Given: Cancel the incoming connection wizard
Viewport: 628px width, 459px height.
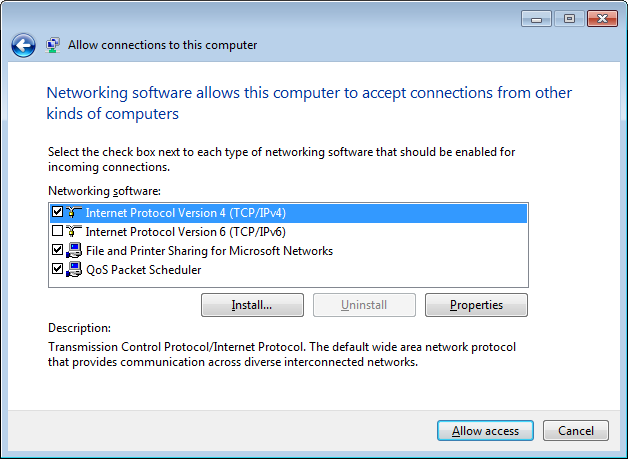Looking at the screenshot, I should (576, 431).
